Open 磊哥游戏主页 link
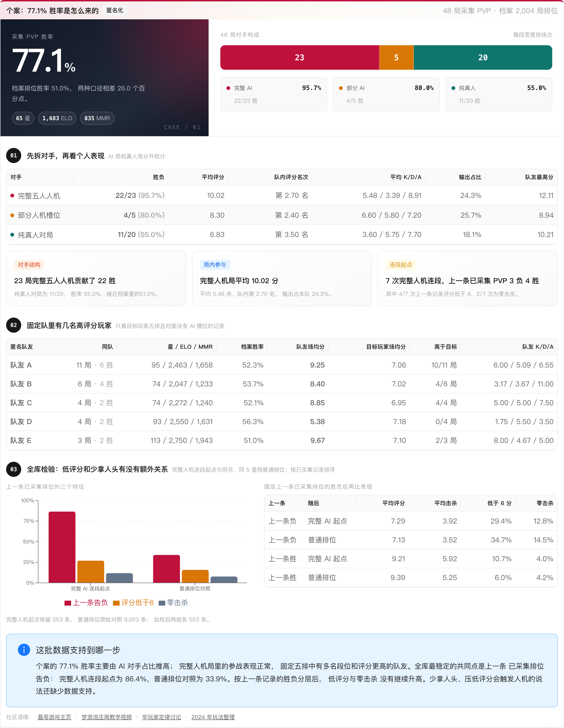564x728 pixels. pyautogui.click(x=54, y=717)
